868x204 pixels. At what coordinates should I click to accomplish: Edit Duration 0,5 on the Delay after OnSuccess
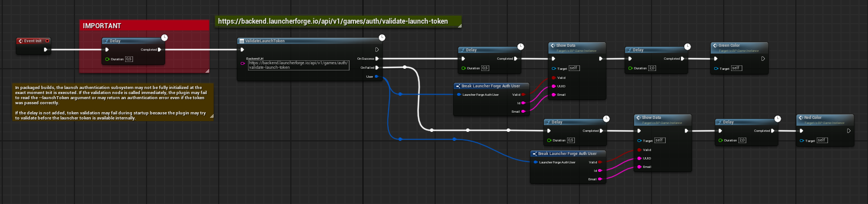(x=485, y=68)
